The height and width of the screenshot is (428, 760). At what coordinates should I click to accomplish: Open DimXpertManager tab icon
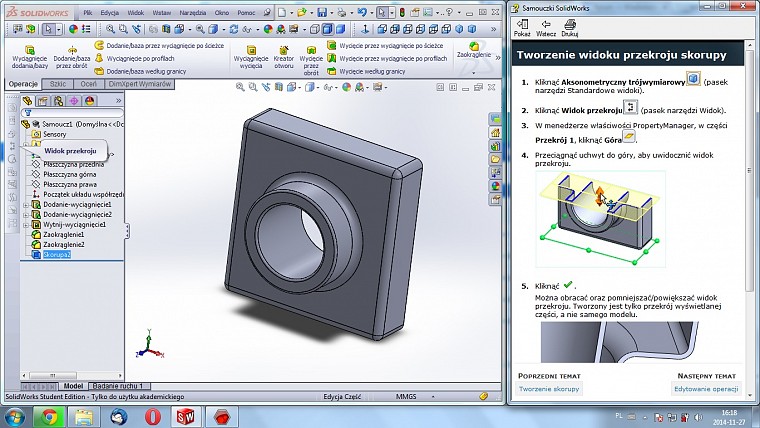coord(74,101)
